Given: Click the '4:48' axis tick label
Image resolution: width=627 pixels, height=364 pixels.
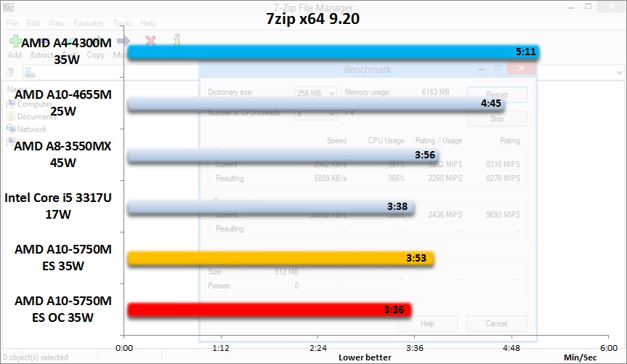Looking at the screenshot, I should [x=511, y=348].
